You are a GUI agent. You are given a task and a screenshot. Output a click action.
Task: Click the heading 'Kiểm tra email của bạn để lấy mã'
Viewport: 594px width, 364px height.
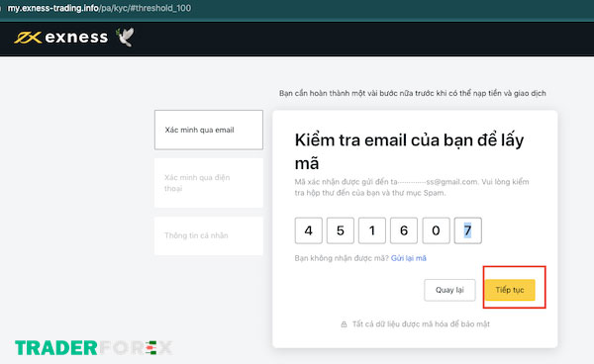(409, 151)
